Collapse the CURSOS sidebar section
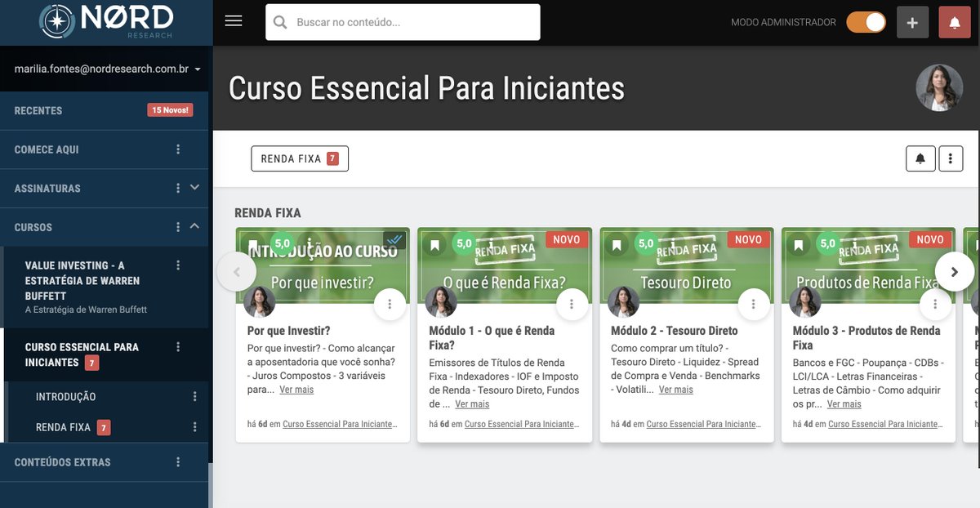 coord(195,226)
